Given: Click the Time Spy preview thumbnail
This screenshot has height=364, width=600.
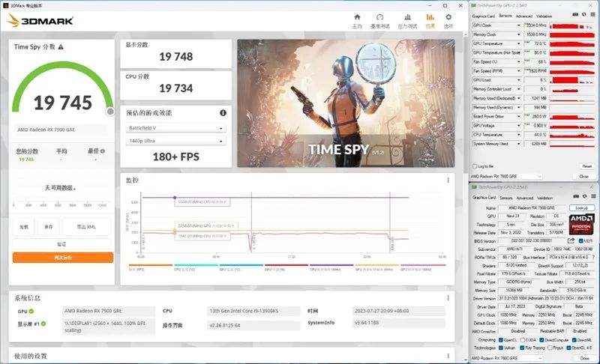Looking at the screenshot, I should [x=346, y=103].
